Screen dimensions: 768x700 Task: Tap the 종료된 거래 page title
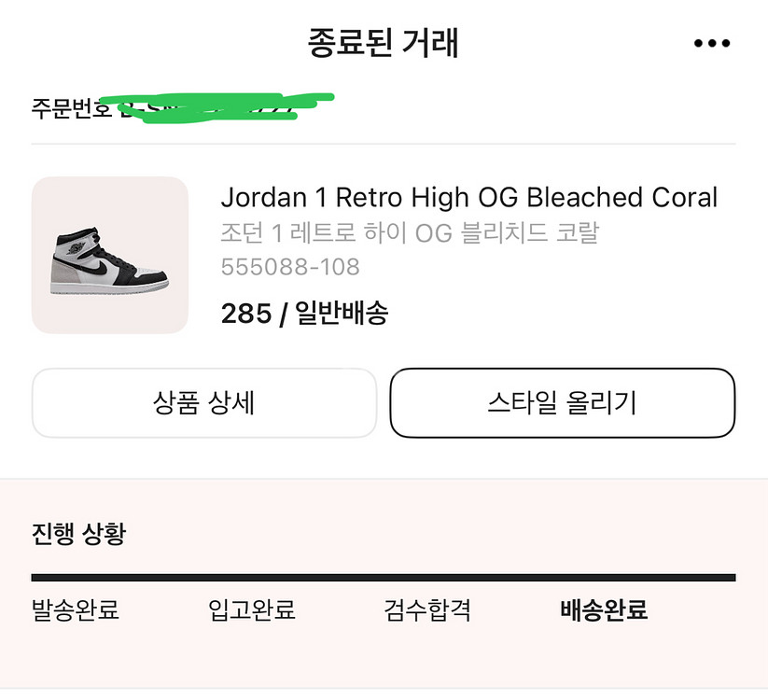click(x=384, y=42)
